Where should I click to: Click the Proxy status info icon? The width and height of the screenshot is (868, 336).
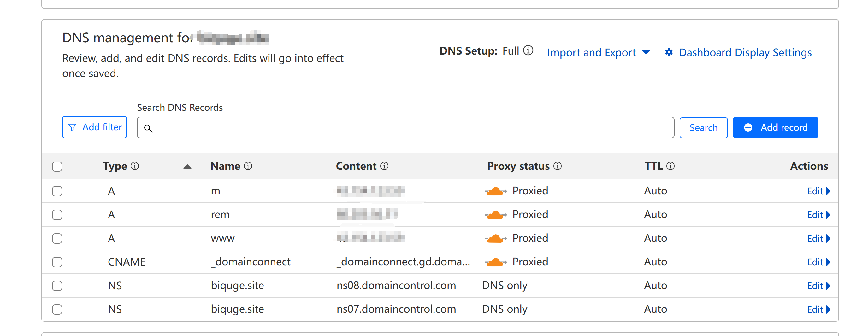[x=558, y=166]
